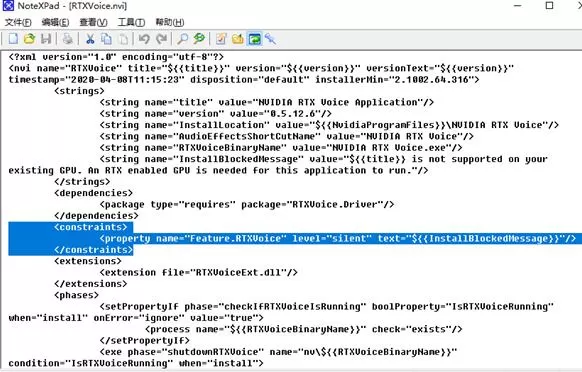The height and width of the screenshot is (372, 582).
Task: Click the <phases> tag
Action: coord(76,295)
